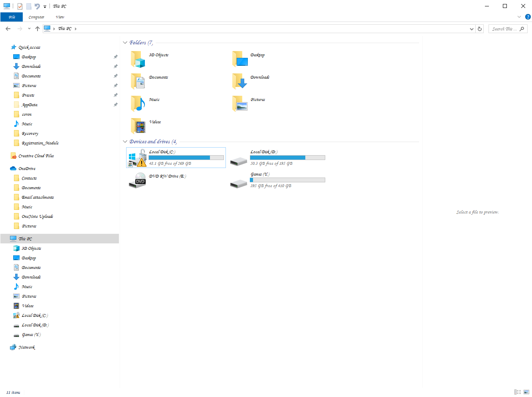
Task: Open the Documents folder icon in Folders
Action: click(138, 81)
